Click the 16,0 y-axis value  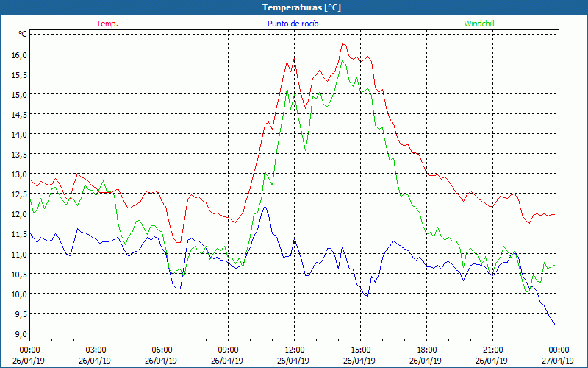coord(21,54)
